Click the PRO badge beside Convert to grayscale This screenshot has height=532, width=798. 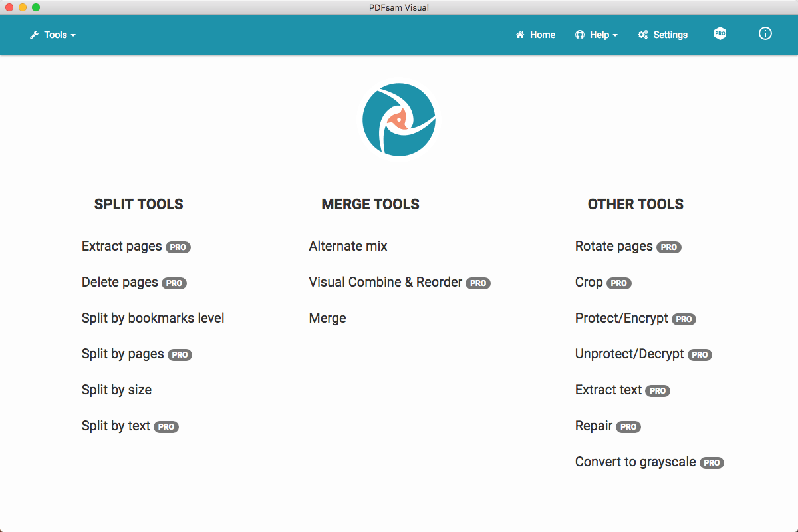point(712,463)
